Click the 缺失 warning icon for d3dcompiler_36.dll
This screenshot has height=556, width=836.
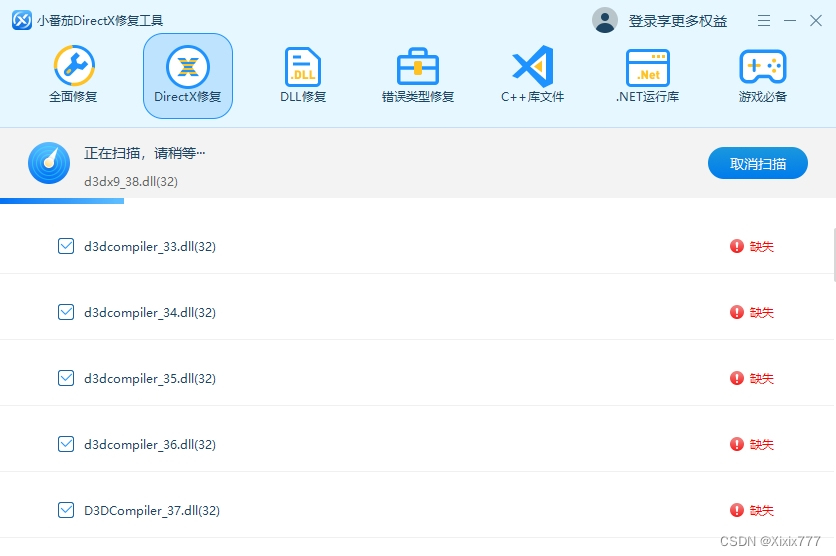click(736, 445)
